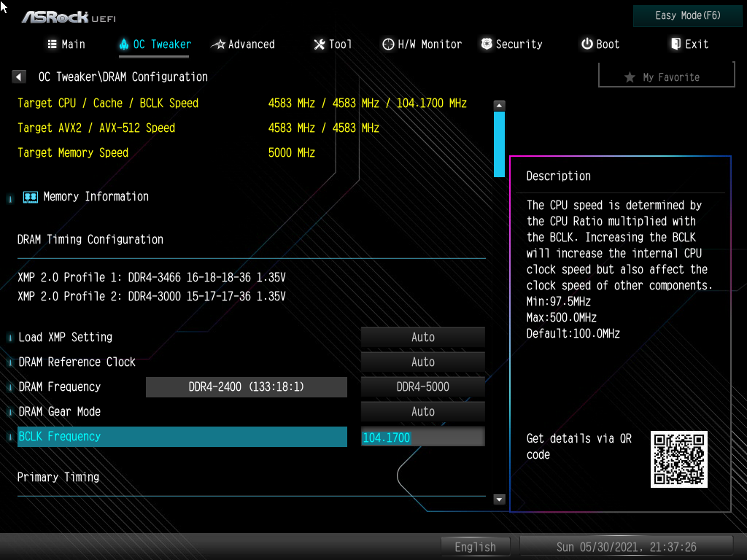Open the Load XMP Setting dropdown
This screenshot has width=747, height=560.
422,338
